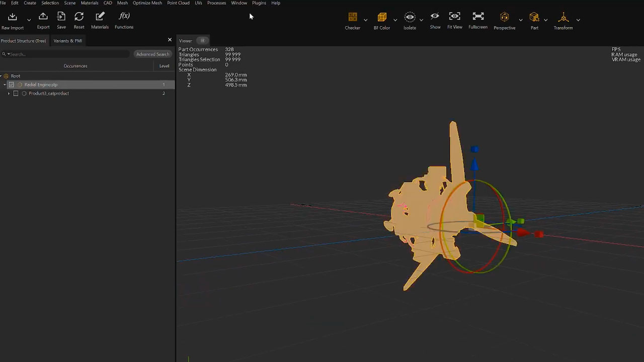The height and width of the screenshot is (362, 644).
Task: Check the Product3_catproduct checkbox
Action: tap(16, 94)
